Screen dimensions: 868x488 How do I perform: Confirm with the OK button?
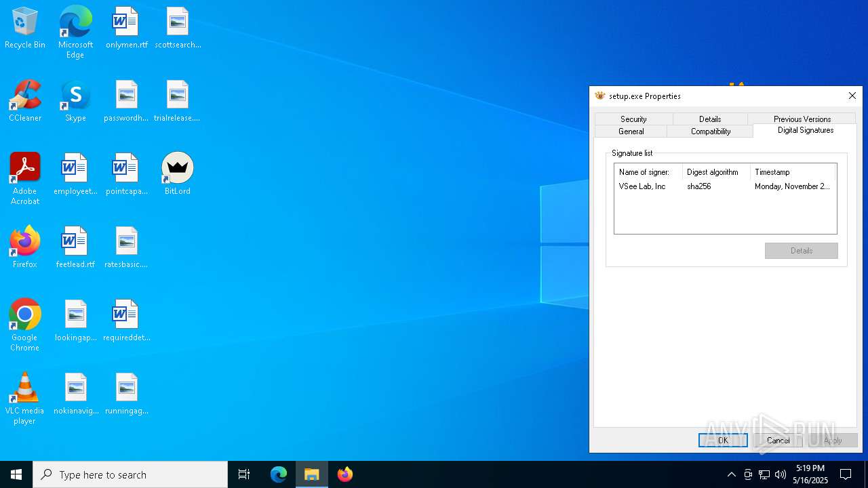[x=723, y=440]
